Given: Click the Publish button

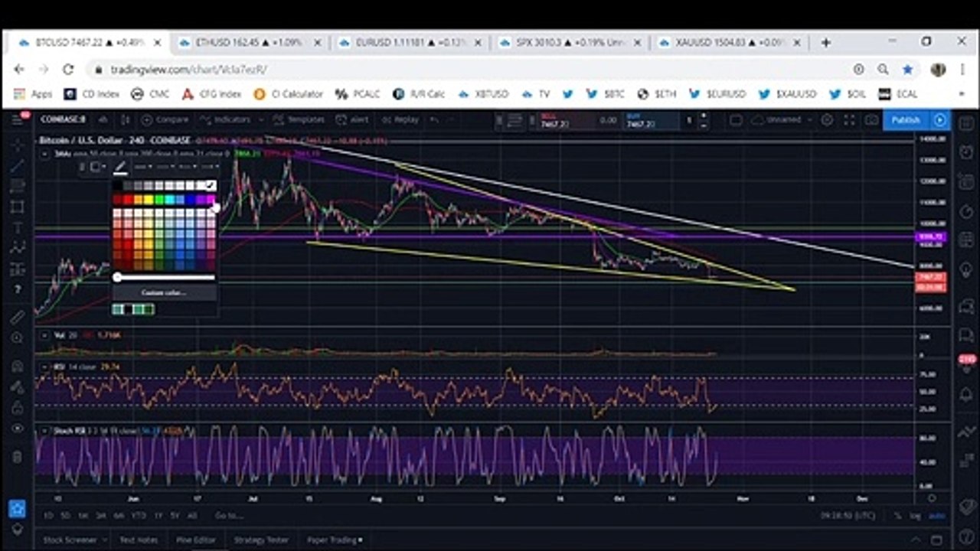Looking at the screenshot, I should tap(906, 120).
